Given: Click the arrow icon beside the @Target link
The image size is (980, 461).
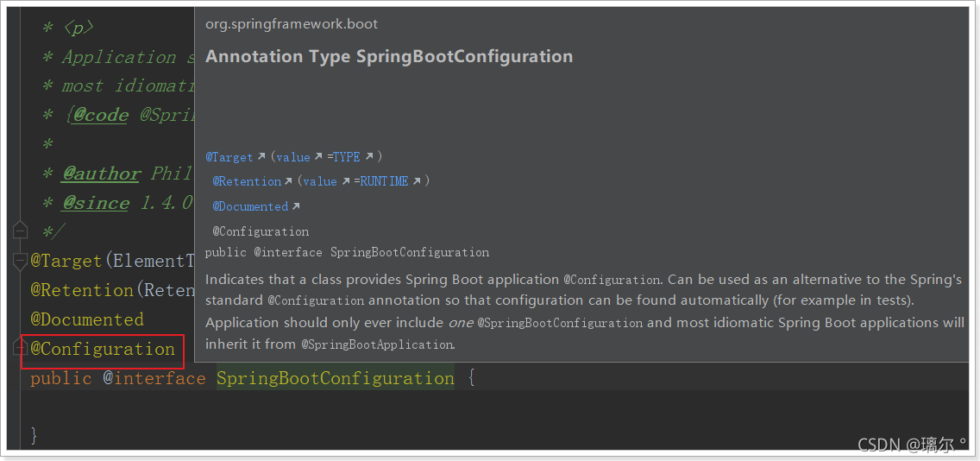Looking at the screenshot, I should [x=261, y=157].
